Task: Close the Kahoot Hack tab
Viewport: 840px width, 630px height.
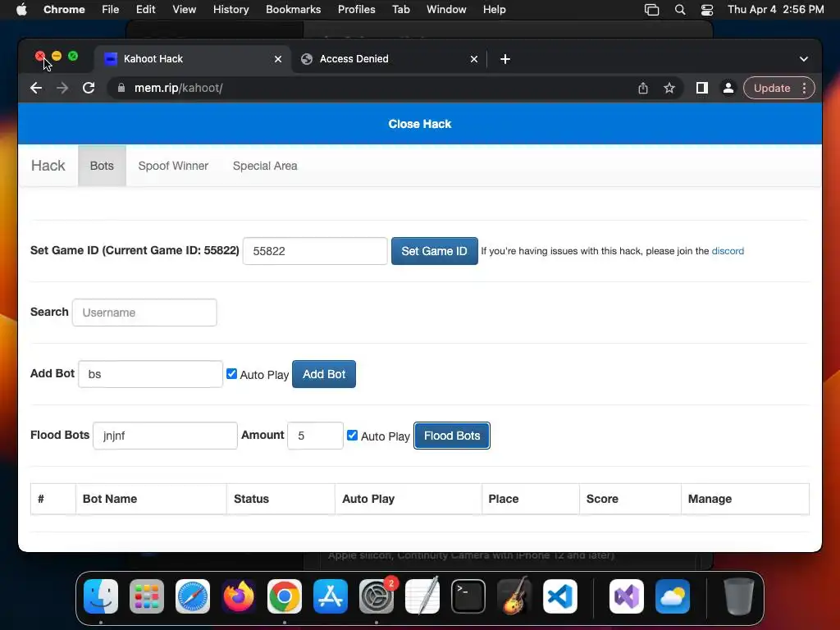Action: tap(277, 59)
